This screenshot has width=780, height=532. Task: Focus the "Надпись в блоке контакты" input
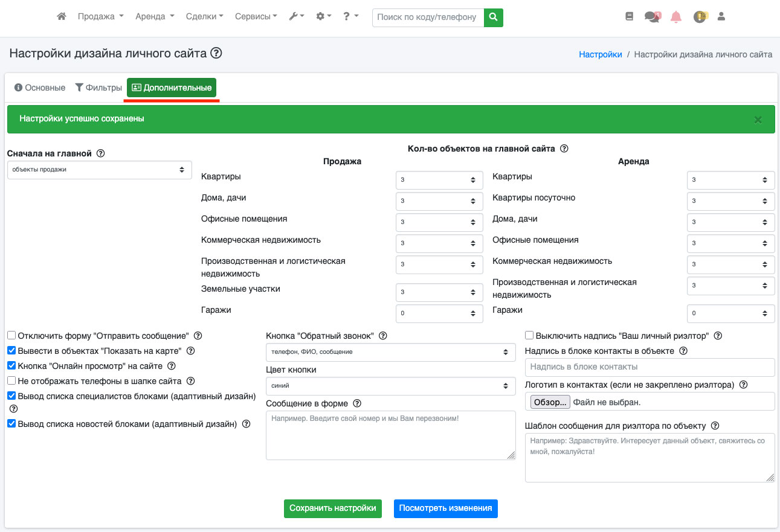tap(650, 367)
